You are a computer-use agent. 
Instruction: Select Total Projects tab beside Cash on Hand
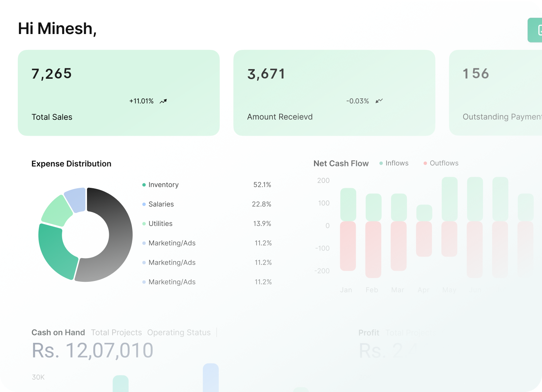(x=116, y=332)
